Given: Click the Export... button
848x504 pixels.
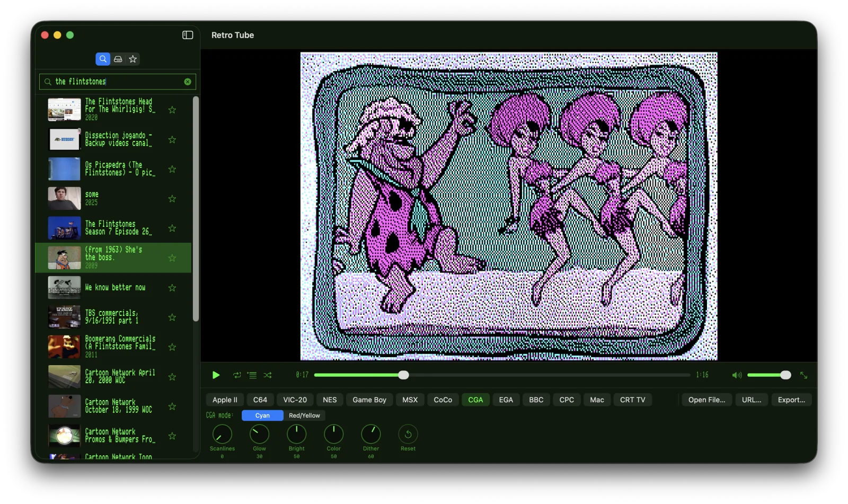Looking at the screenshot, I should coord(791,400).
